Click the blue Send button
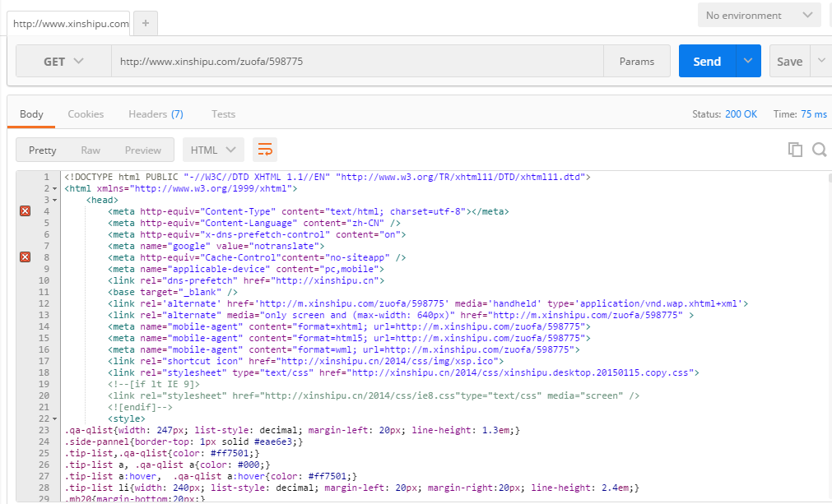Viewport: 832px width, 504px height. point(707,62)
